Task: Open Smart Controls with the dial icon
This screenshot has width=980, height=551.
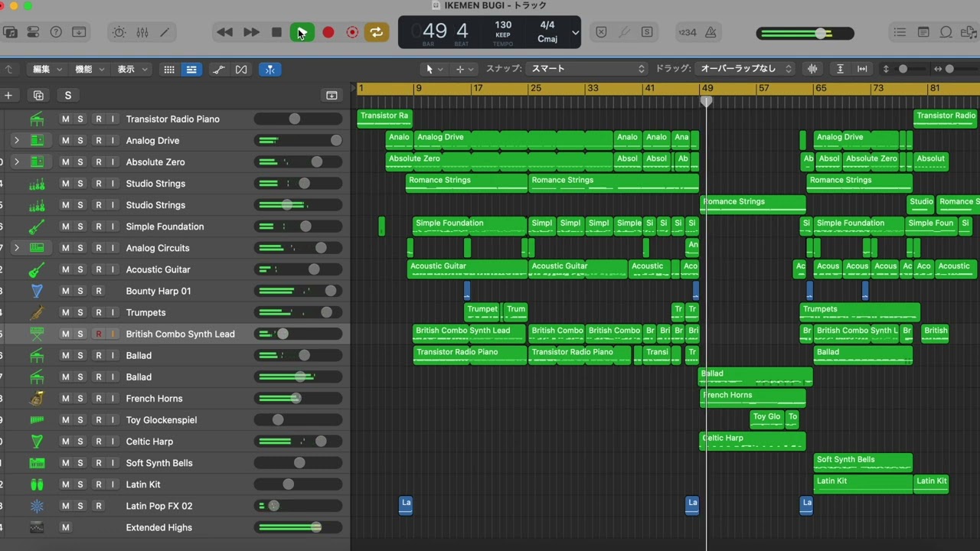Action: click(119, 32)
